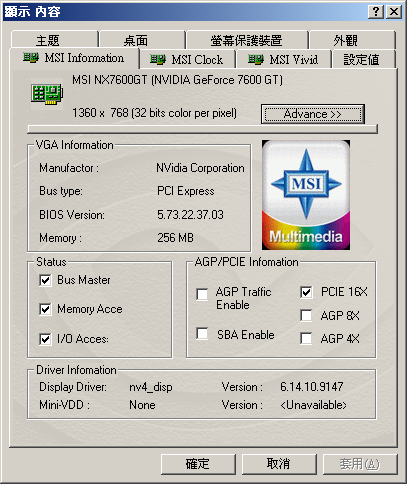Click the help question mark button in title bar
Image resolution: width=407 pixels, height=484 pixels.
click(376, 12)
